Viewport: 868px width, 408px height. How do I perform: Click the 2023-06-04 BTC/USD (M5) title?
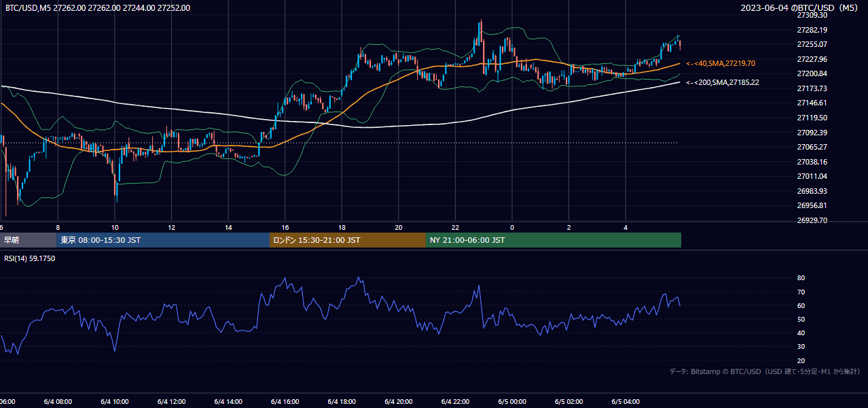point(799,8)
